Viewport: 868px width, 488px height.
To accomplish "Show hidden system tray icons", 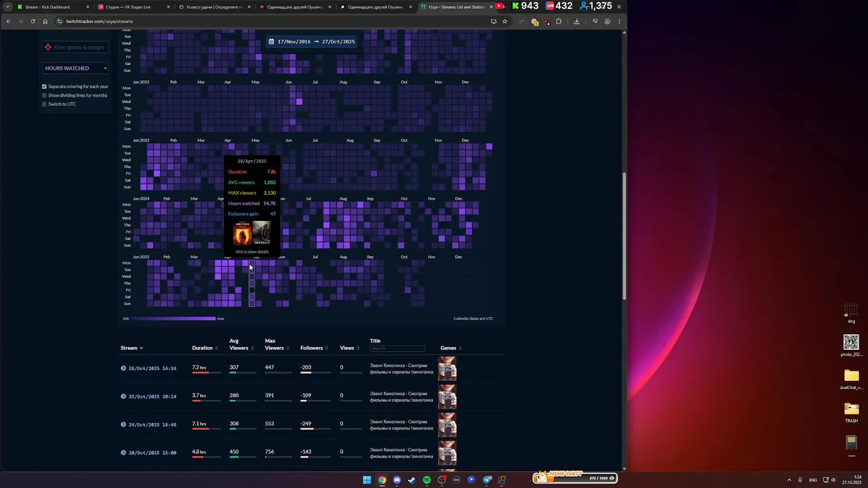I will (x=789, y=480).
